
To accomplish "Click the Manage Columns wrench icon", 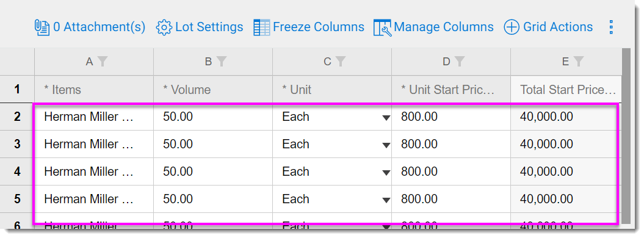I will click(382, 27).
